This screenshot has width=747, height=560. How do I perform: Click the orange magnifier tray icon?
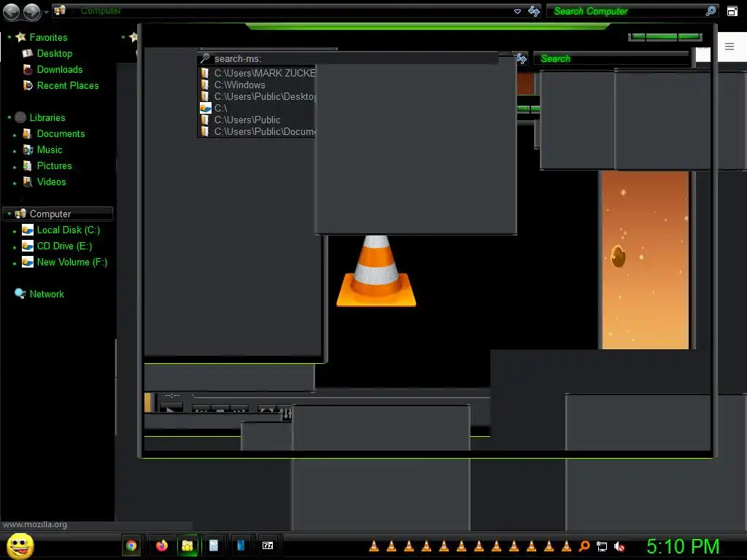click(584, 546)
